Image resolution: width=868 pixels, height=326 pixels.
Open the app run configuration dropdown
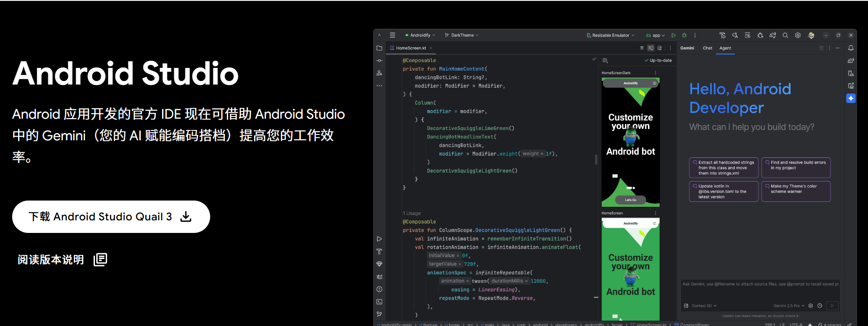tap(655, 35)
